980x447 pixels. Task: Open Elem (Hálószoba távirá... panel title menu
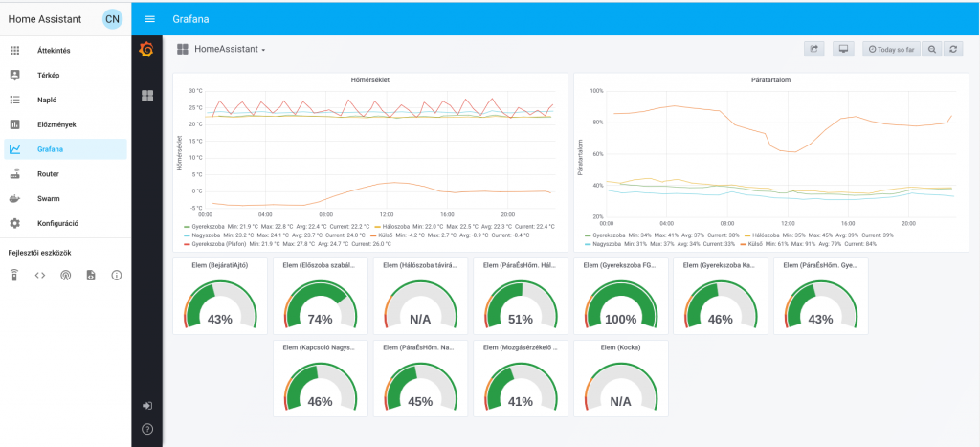420,265
